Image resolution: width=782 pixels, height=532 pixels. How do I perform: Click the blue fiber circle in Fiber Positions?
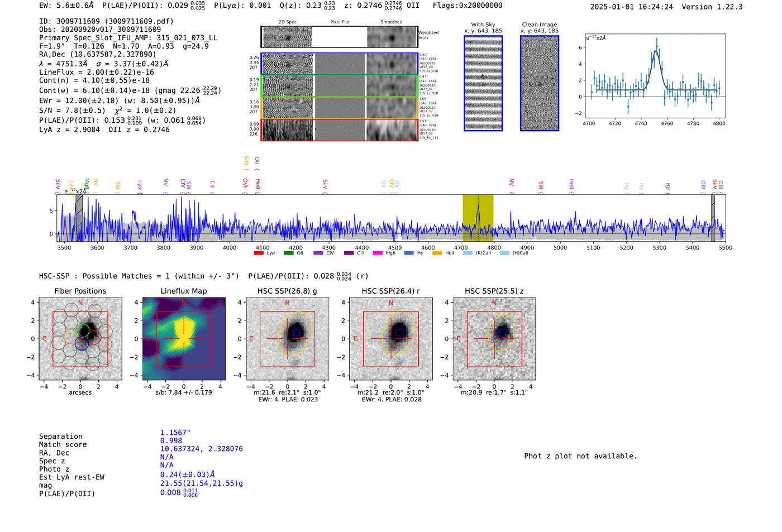click(x=82, y=344)
